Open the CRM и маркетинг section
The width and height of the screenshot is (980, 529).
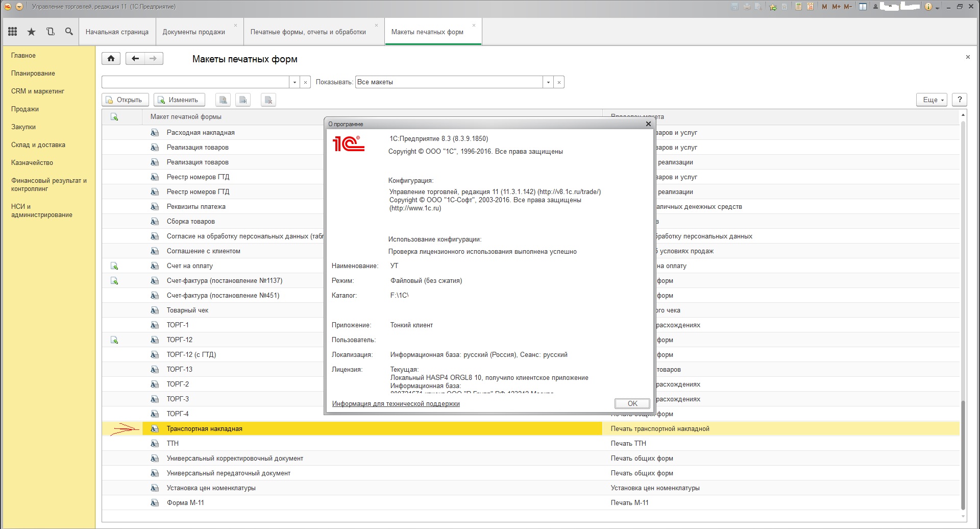(x=38, y=91)
